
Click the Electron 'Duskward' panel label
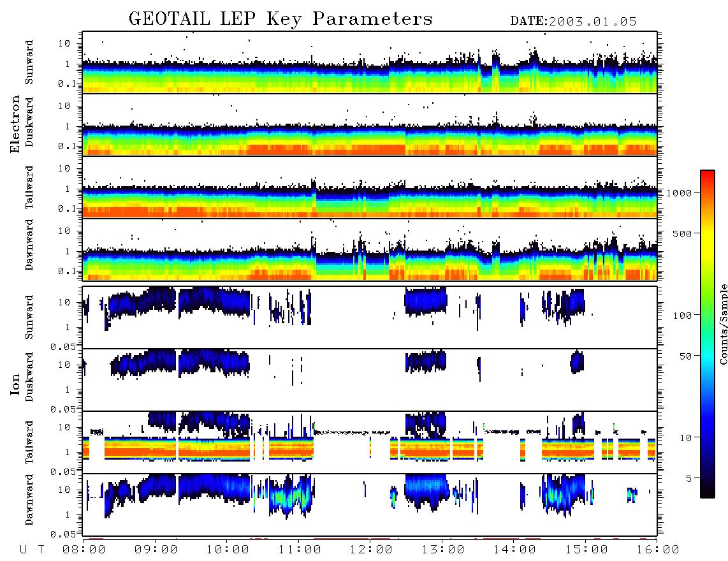click(x=29, y=122)
